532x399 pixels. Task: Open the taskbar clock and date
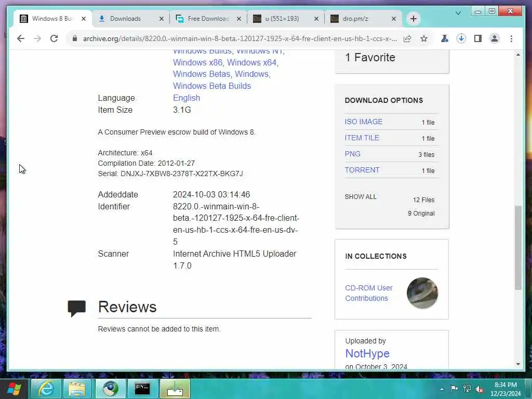coord(506,389)
